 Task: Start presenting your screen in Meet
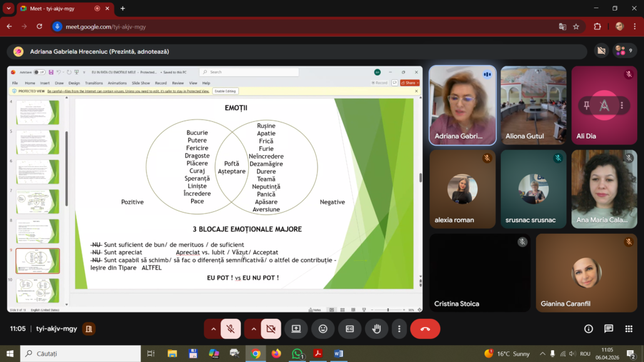coord(296,329)
